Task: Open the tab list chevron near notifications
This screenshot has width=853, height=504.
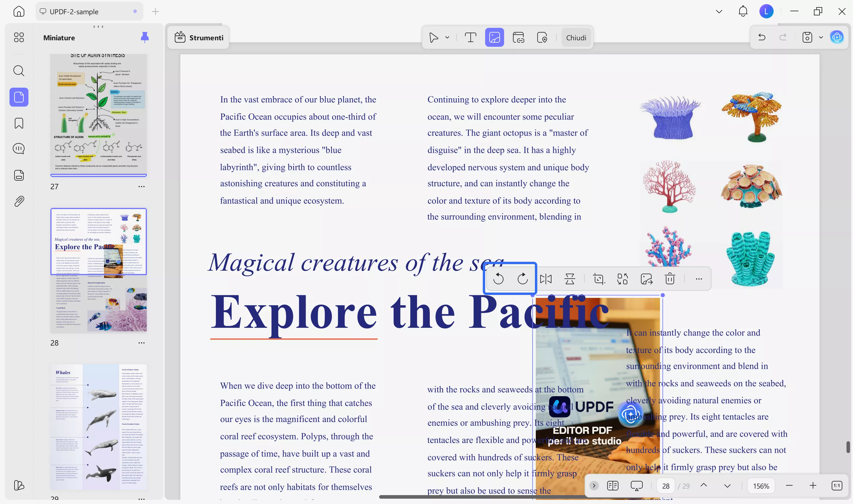Action: coord(719,11)
